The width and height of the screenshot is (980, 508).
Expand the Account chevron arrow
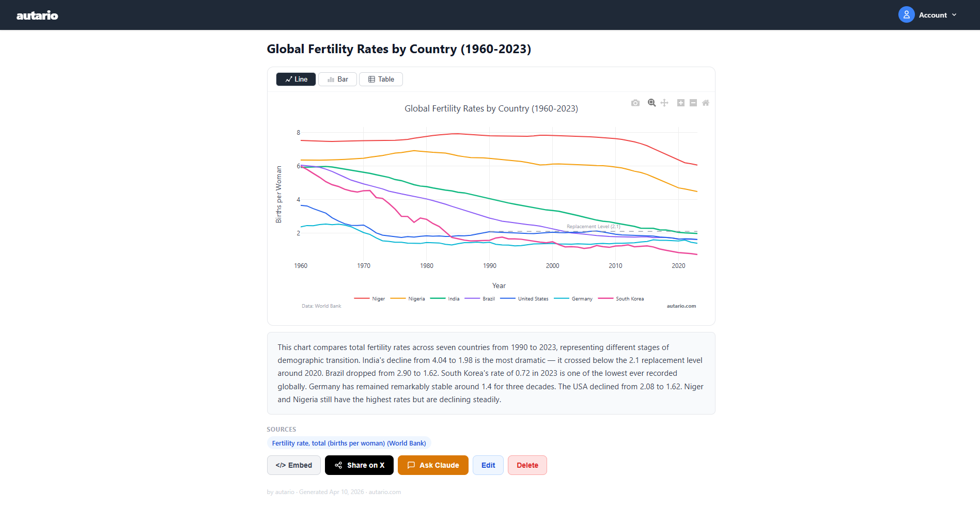coord(954,15)
